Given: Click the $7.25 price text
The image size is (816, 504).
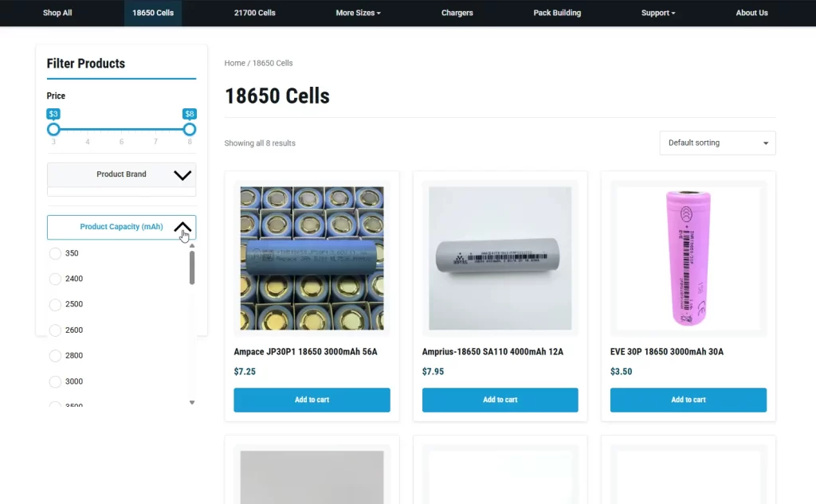Looking at the screenshot, I should coord(245,371).
